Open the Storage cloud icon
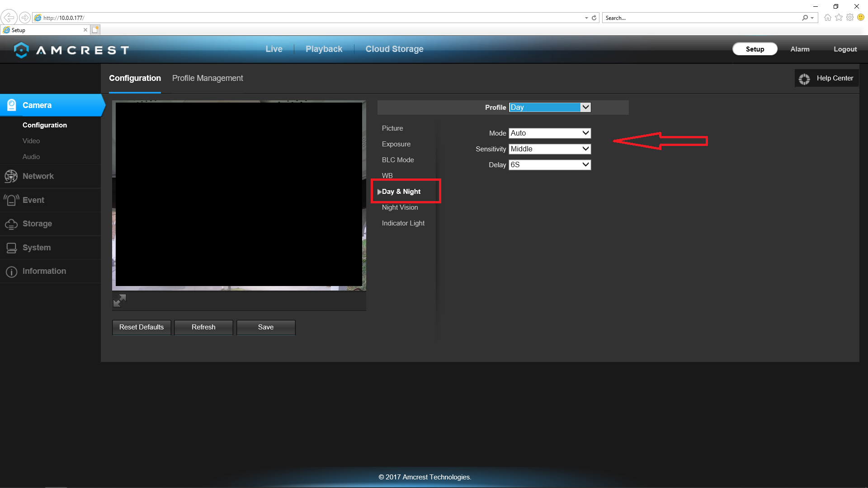The image size is (868, 488). tap(11, 224)
